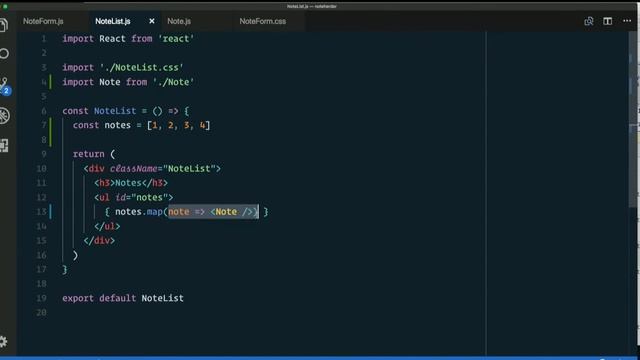Click notes.map on line 13
640x360 pixels.
(139, 212)
